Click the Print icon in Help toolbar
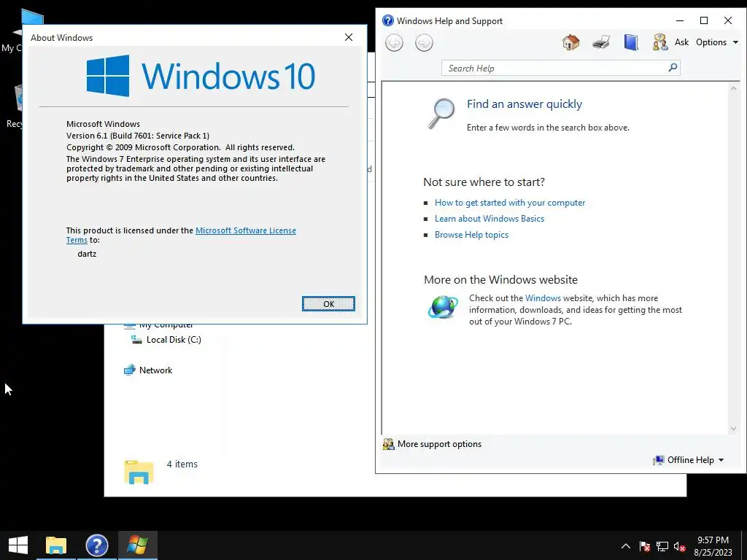 pyautogui.click(x=601, y=42)
